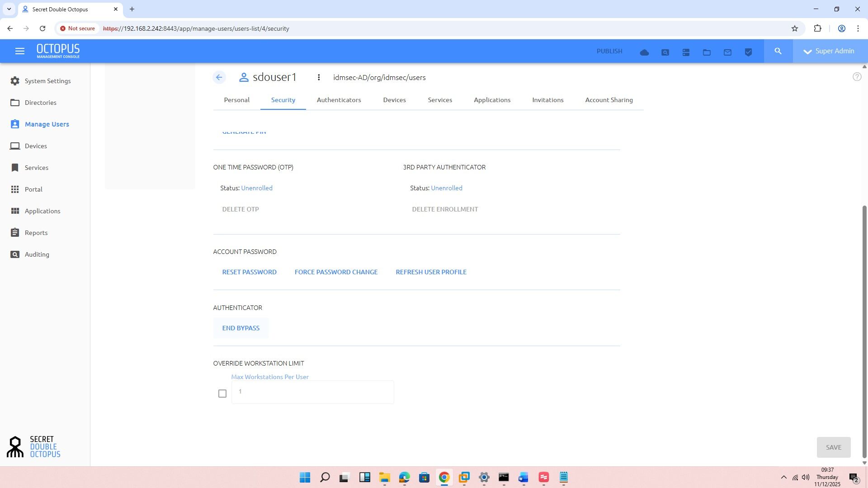Open the Account Sharing tab
This screenshot has height=488, width=868.
(609, 100)
